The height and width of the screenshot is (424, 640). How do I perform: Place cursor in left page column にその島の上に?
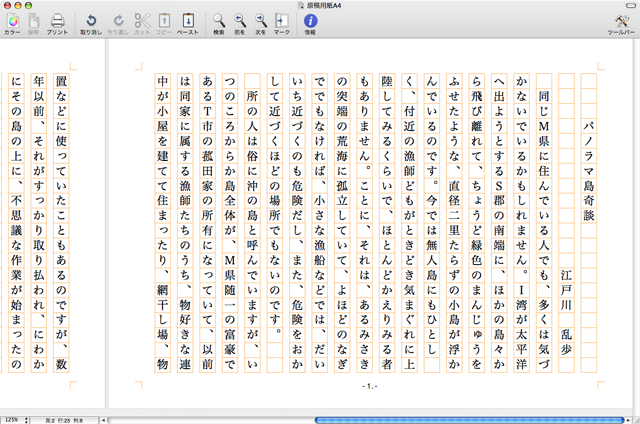pyautogui.click(x=16, y=223)
